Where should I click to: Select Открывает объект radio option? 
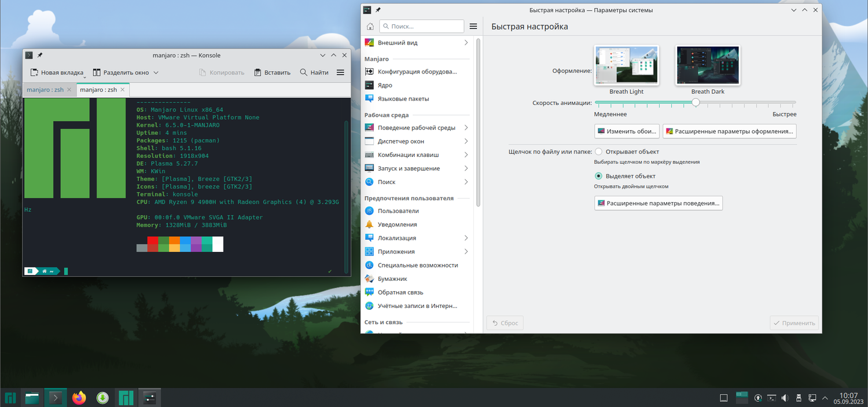click(x=599, y=152)
